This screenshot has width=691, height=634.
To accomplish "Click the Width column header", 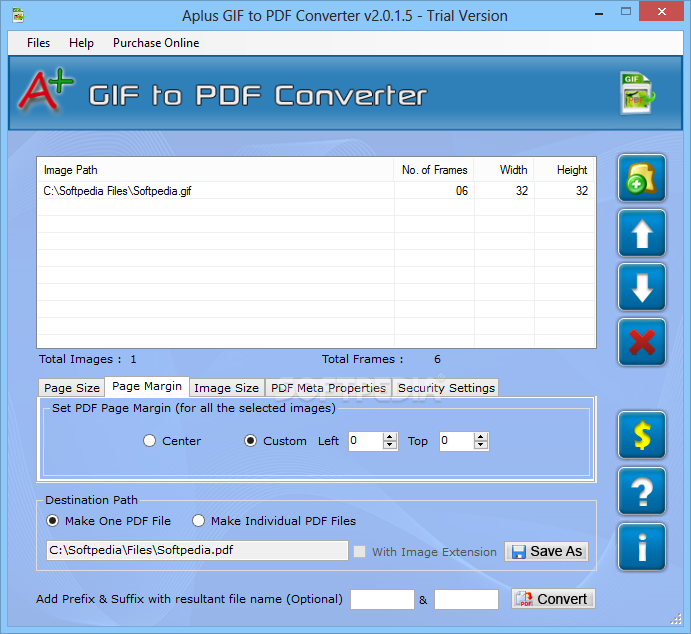I will click(x=504, y=170).
